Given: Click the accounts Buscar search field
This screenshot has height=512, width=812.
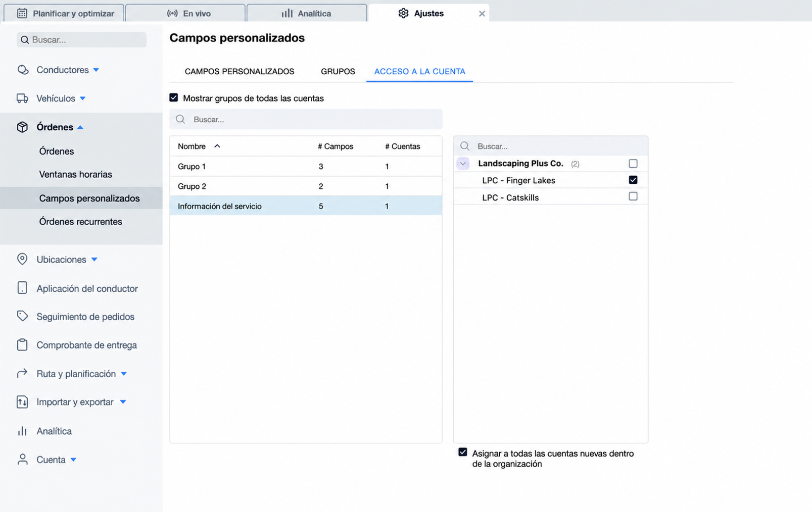Looking at the screenshot, I should 551,146.
